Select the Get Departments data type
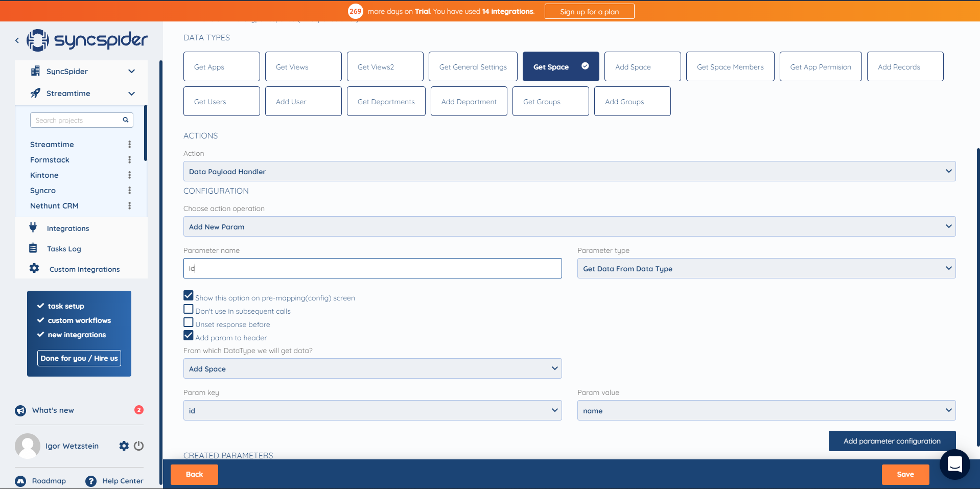 386,101
